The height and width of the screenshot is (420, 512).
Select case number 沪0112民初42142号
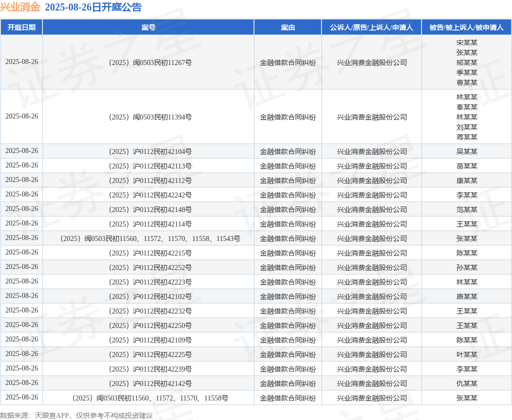[150, 383]
